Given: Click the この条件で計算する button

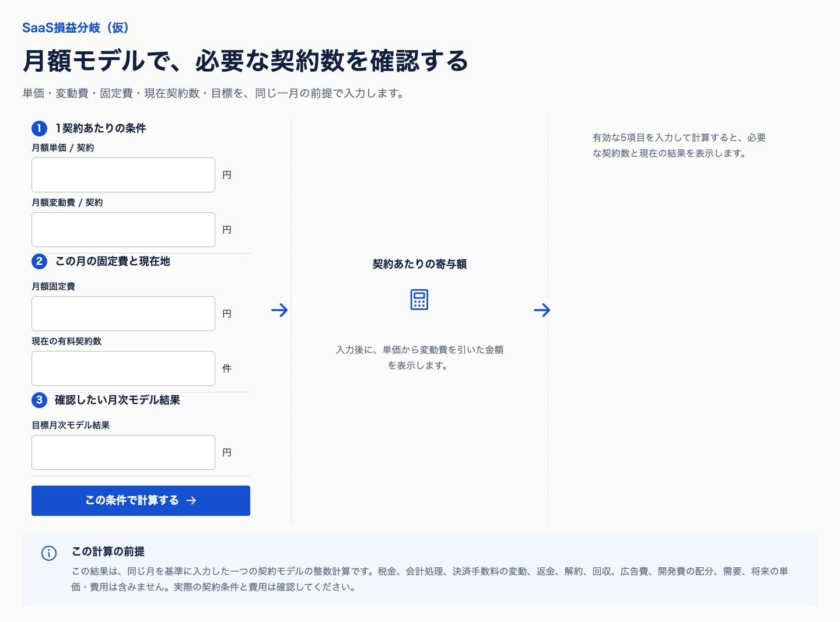Looking at the screenshot, I should coord(141,501).
